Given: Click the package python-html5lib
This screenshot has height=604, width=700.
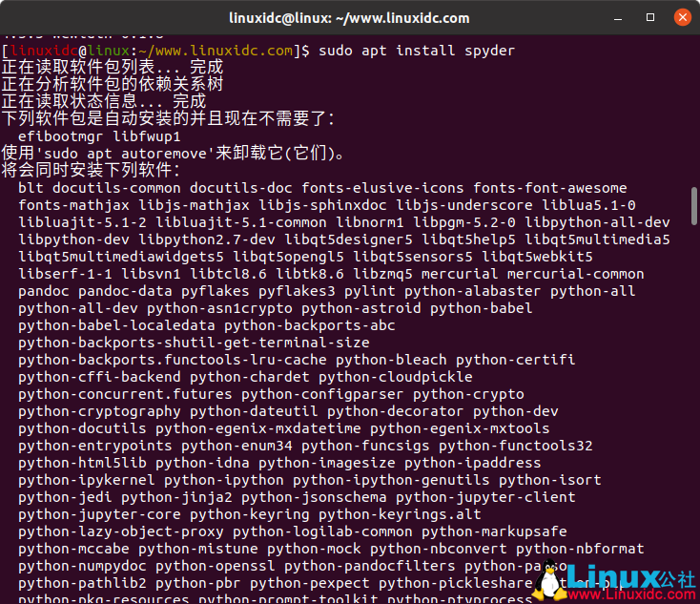Looking at the screenshot, I should (82, 464).
